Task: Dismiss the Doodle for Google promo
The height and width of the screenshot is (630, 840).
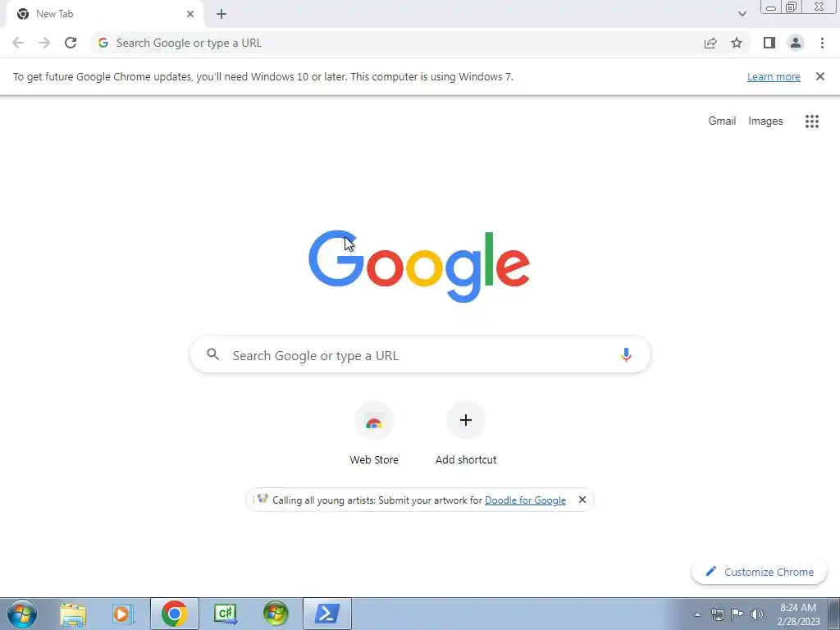Action: coord(582,500)
